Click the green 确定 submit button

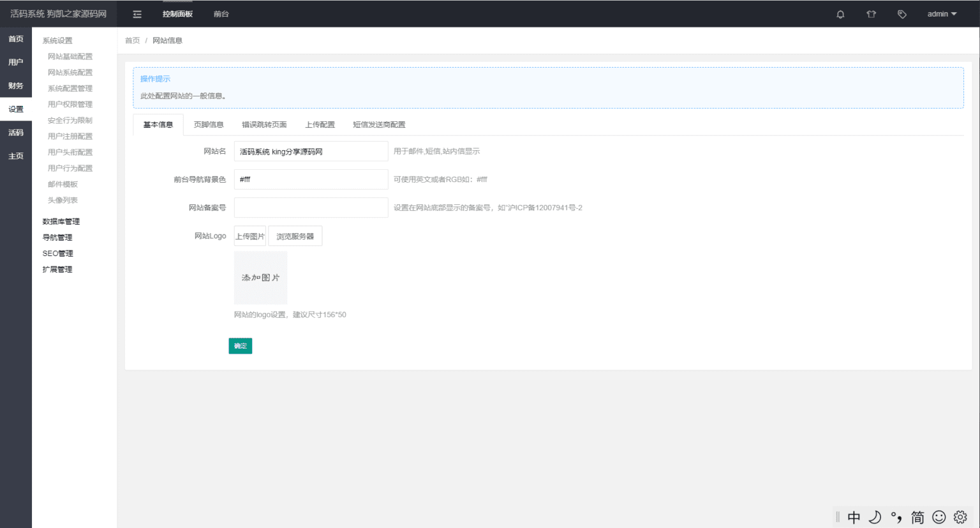(x=241, y=346)
